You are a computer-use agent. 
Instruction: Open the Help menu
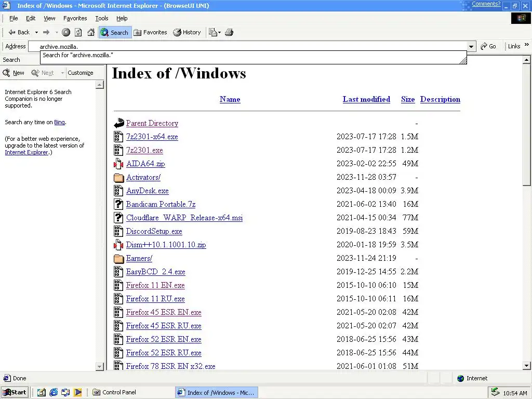click(x=122, y=18)
